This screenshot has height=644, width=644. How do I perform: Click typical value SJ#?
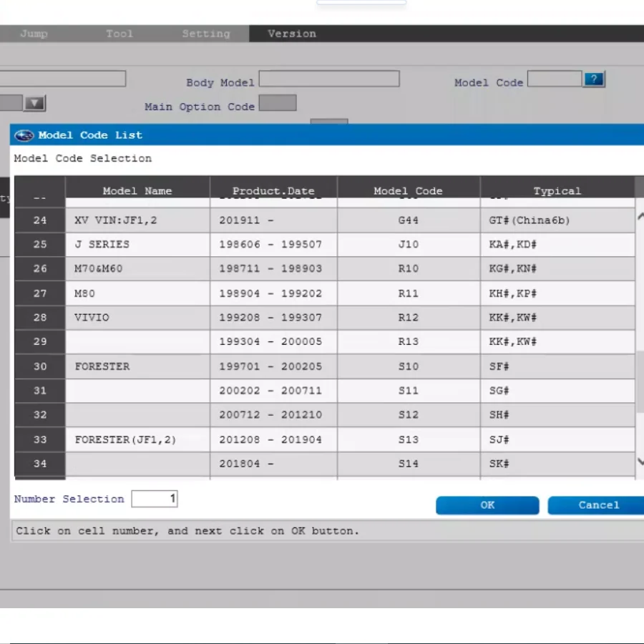[499, 439]
